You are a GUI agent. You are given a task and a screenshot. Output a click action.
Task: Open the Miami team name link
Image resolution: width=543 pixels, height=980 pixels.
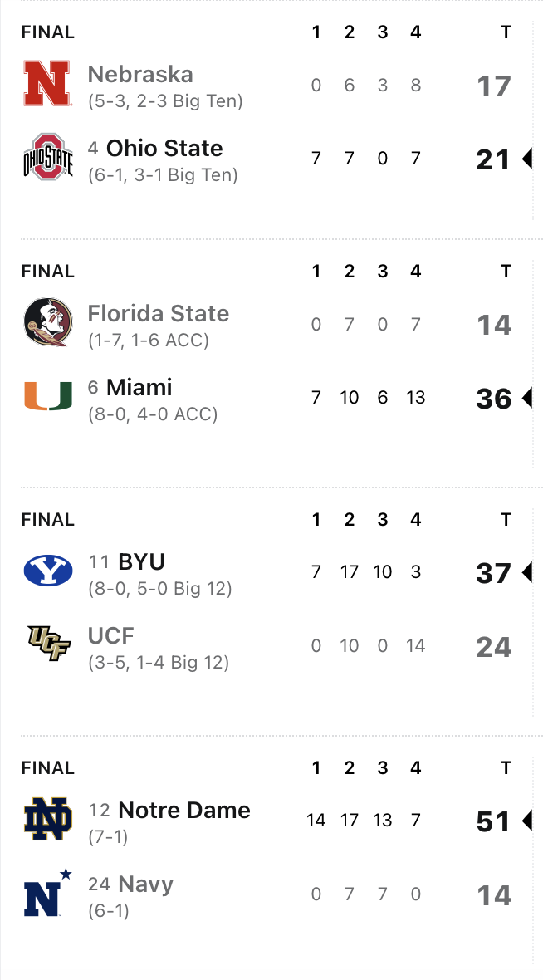point(139,388)
